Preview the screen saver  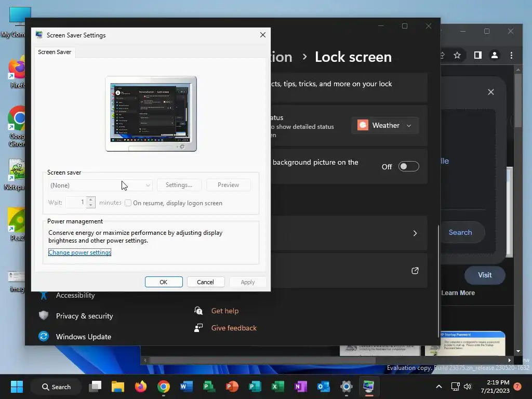(x=229, y=185)
